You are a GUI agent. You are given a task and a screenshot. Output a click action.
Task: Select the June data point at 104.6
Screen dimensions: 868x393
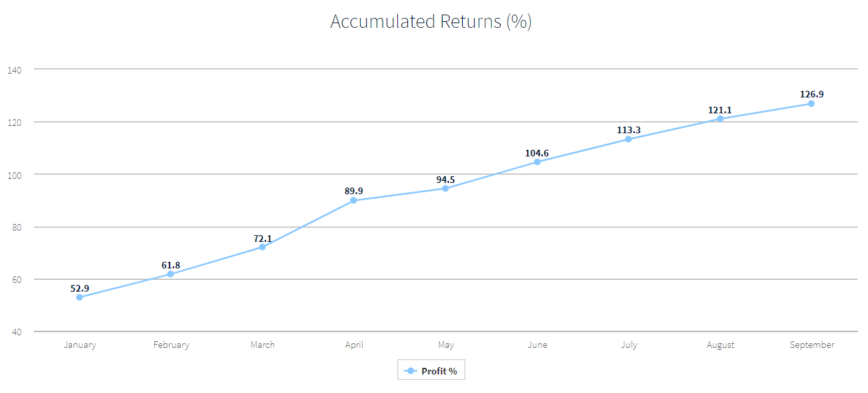537,162
